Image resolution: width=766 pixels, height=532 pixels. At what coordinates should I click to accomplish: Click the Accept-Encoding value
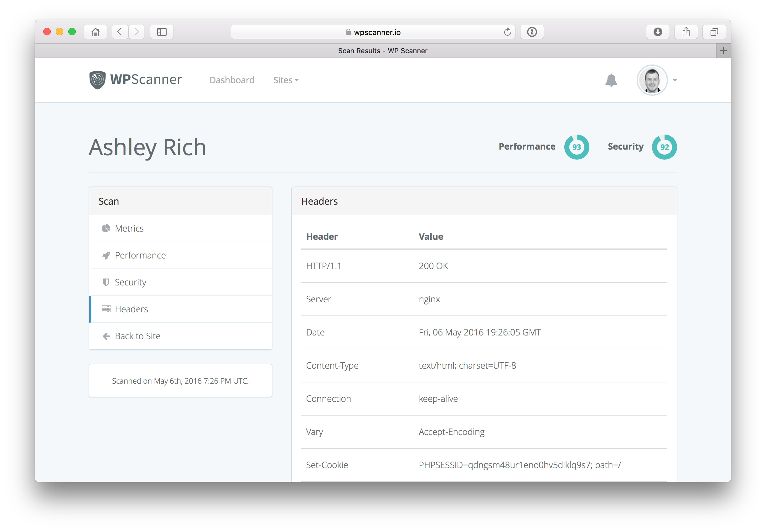pos(452,432)
